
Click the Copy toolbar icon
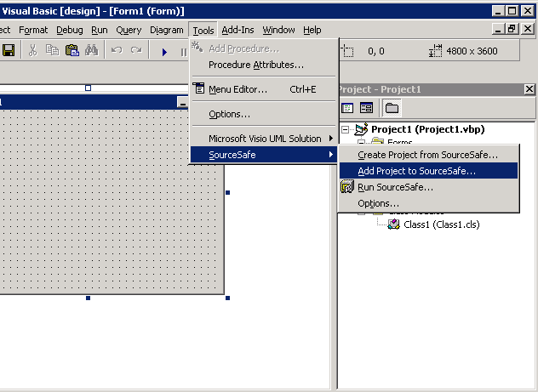click(x=52, y=51)
